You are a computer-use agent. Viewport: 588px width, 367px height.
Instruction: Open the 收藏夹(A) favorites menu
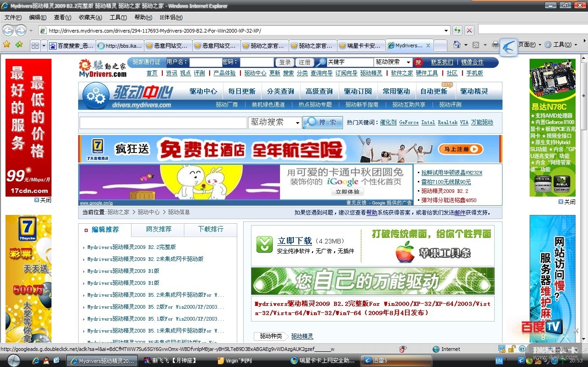click(90, 17)
